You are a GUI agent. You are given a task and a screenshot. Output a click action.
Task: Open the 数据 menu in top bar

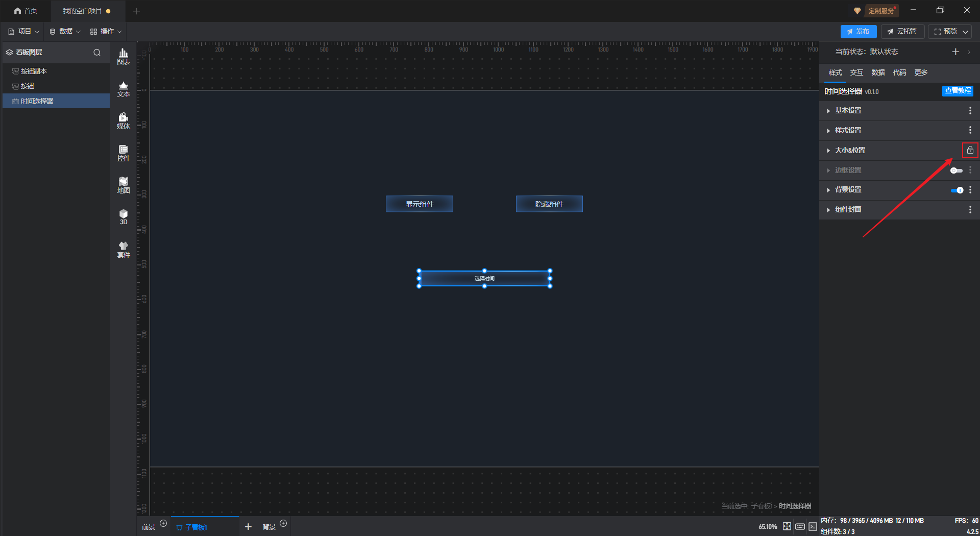(x=65, y=31)
